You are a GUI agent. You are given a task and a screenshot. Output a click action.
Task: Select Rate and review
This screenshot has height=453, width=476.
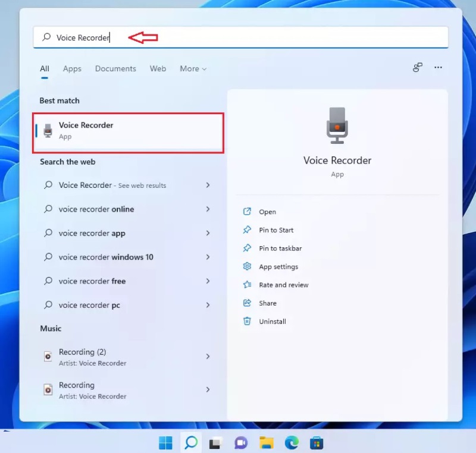tap(284, 285)
